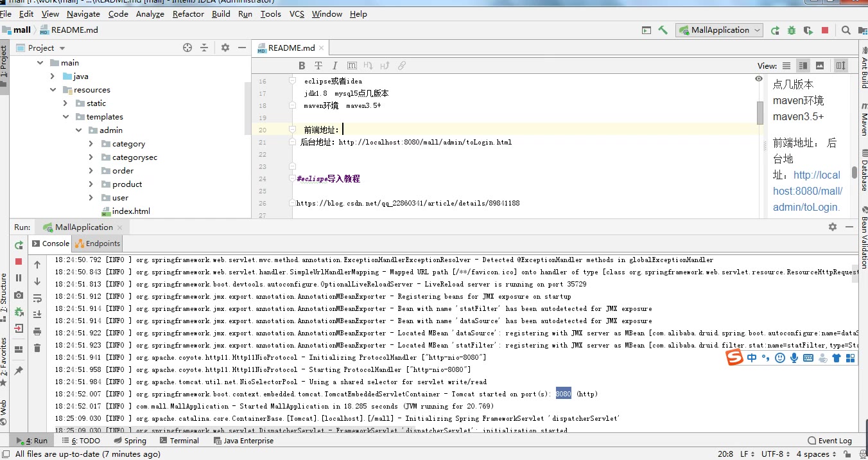The image size is (868, 460).
Task: Toggle auto-scroll preview sync button
Action: [x=840, y=66]
